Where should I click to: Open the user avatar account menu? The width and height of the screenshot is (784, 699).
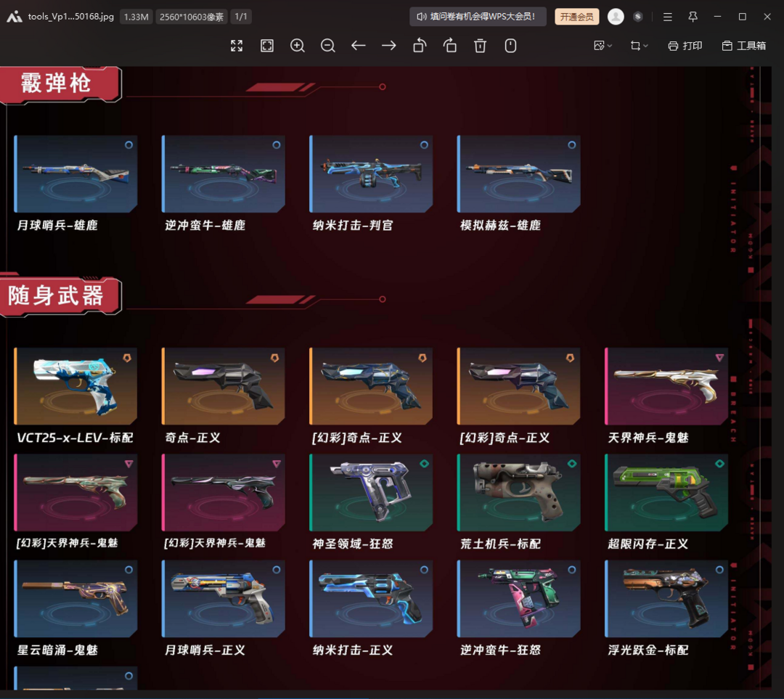point(616,17)
